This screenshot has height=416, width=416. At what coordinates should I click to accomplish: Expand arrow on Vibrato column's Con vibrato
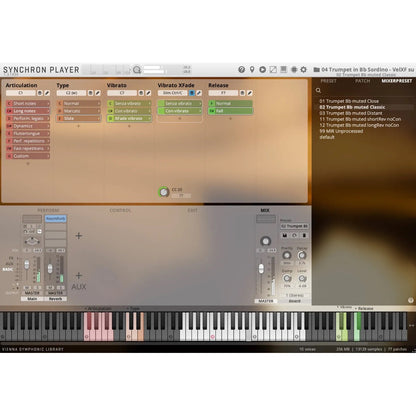pyautogui.click(x=149, y=111)
